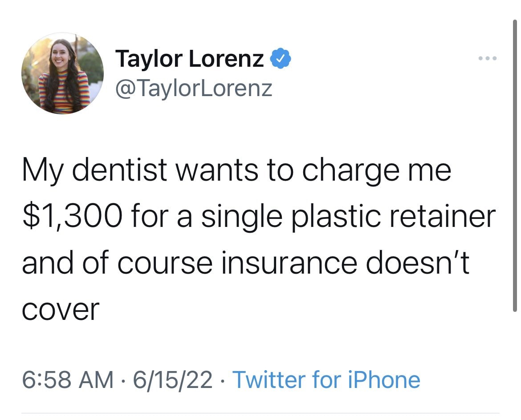The height and width of the screenshot is (420, 521).
Task: Click the verified checkmark to view verification info
Action: pyautogui.click(x=281, y=58)
